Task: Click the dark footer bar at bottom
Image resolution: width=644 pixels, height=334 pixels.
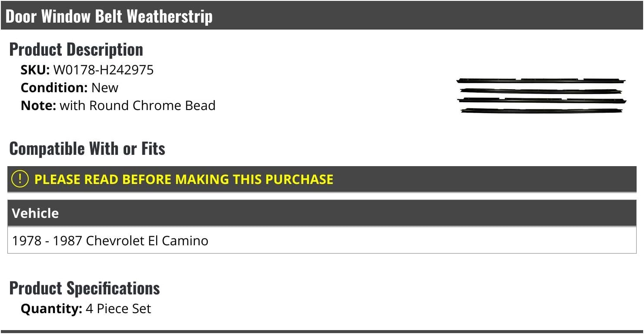Action: coord(322,332)
